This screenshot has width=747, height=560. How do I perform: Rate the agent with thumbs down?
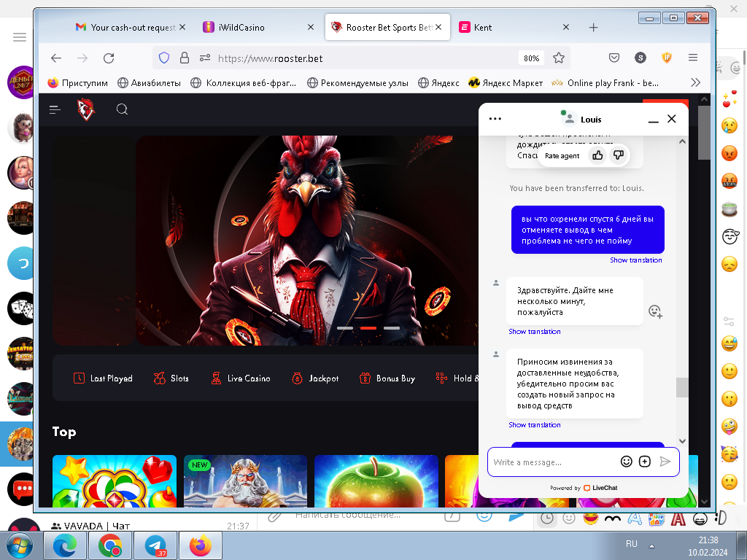(x=619, y=155)
